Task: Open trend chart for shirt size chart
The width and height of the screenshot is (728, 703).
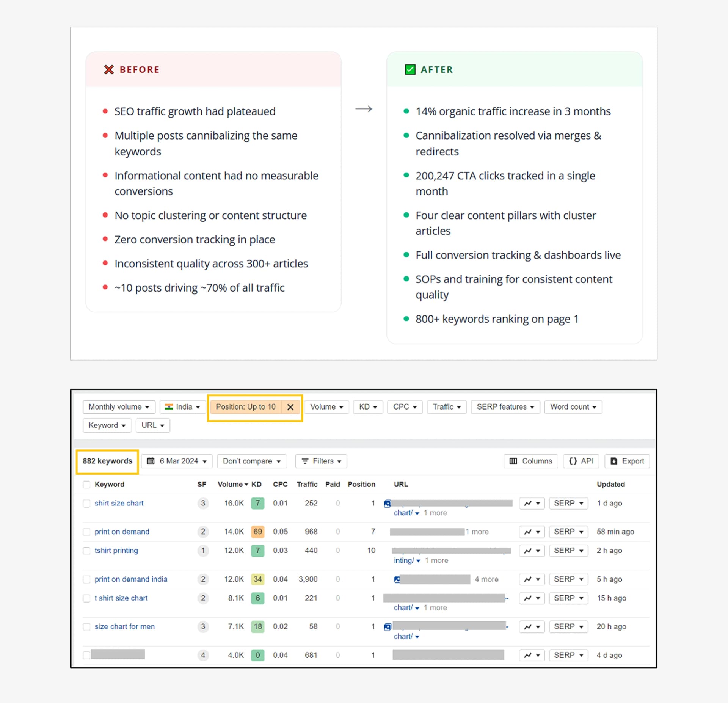Action: point(532,503)
